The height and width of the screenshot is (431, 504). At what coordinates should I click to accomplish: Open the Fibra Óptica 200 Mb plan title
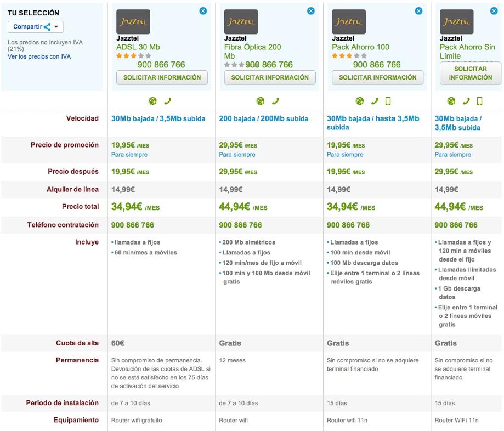(252, 52)
